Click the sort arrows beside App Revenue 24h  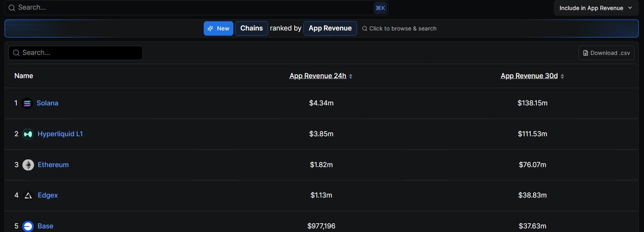(x=351, y=76)
